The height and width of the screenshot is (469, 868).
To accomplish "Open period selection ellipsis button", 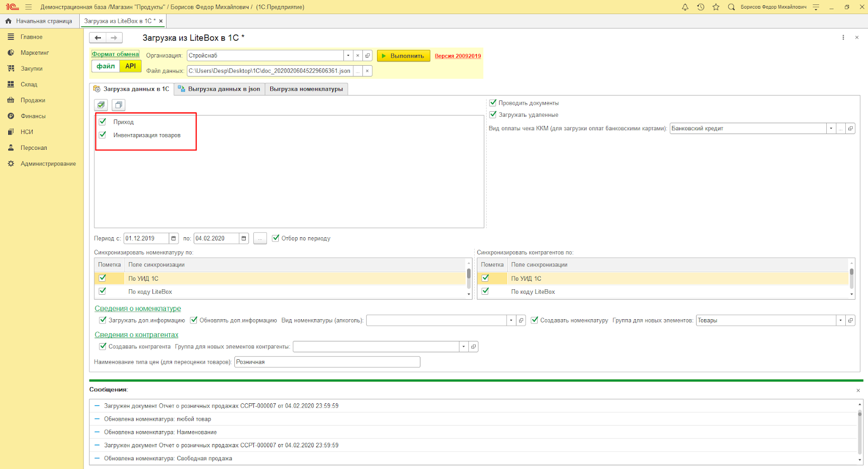I will pos(260,238).
